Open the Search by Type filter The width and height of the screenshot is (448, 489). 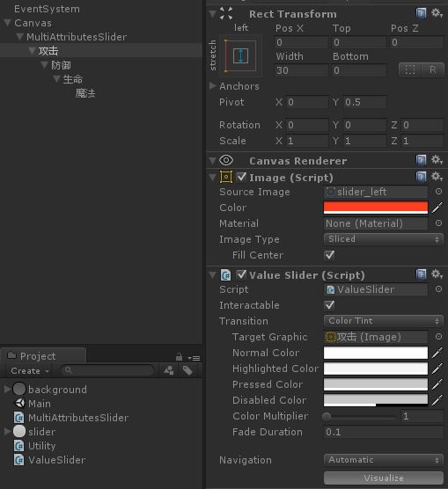169,370
